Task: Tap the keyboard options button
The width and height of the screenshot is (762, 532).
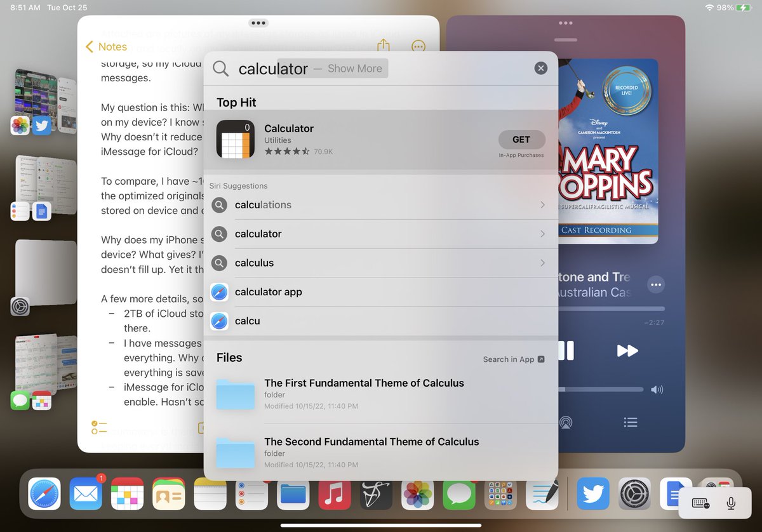Action: 701,503
